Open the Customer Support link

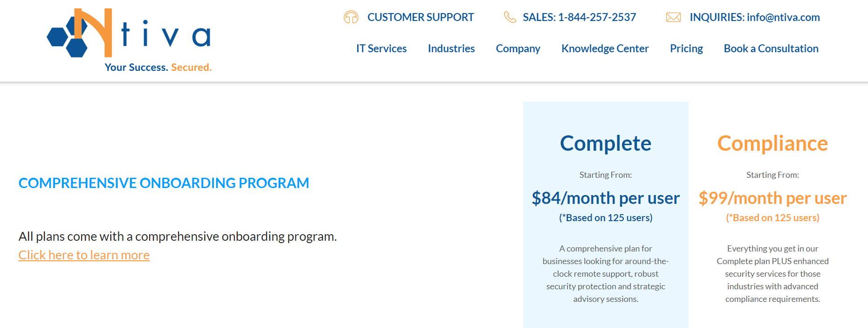(x=420, y=17)
